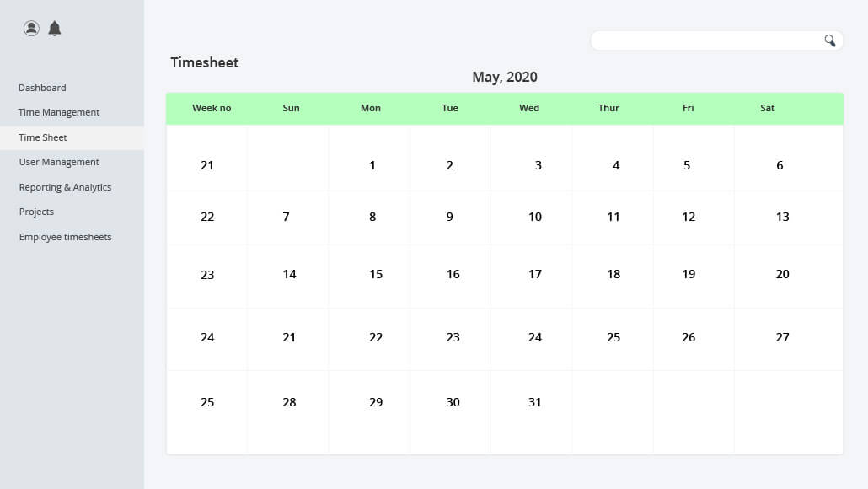Viewport: 868px width, 489px height.
Task: Click the Thur column header
Action: (x=608, y=108)
